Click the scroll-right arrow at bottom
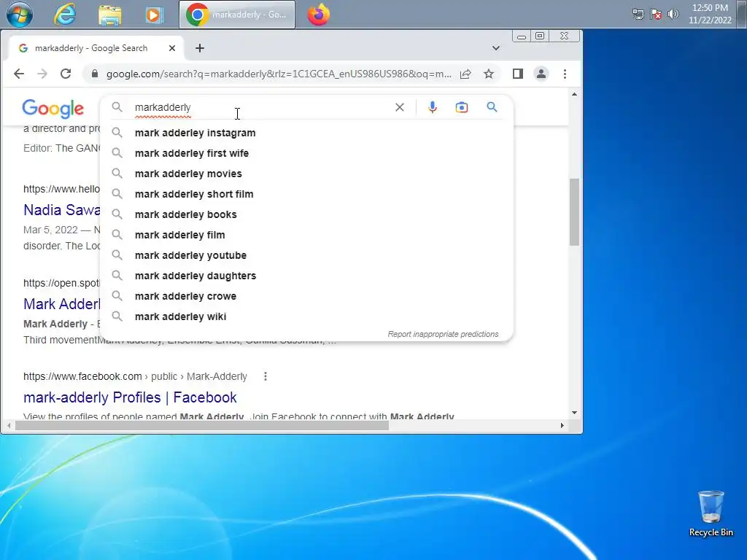 tap(562, 425)
